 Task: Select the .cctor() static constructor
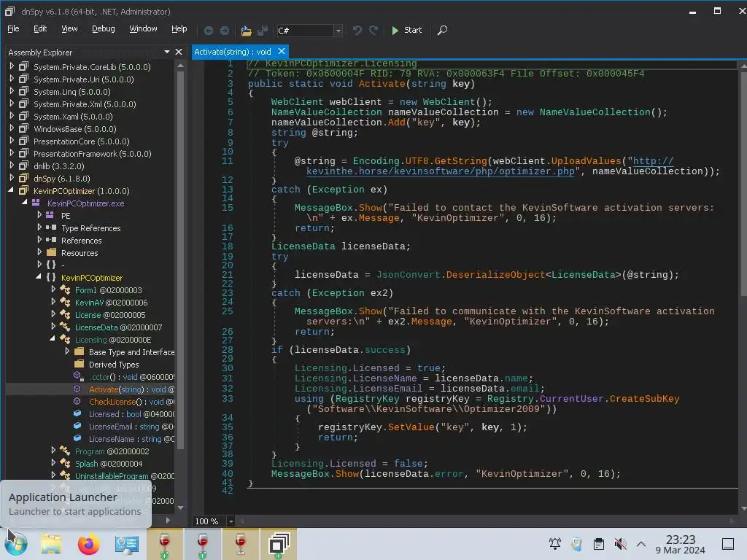pyautogui.click(x=131, y=377)
